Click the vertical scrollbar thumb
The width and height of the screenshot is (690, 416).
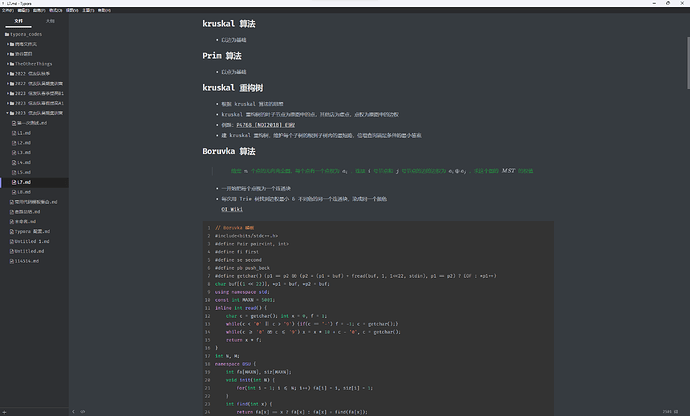688,63
